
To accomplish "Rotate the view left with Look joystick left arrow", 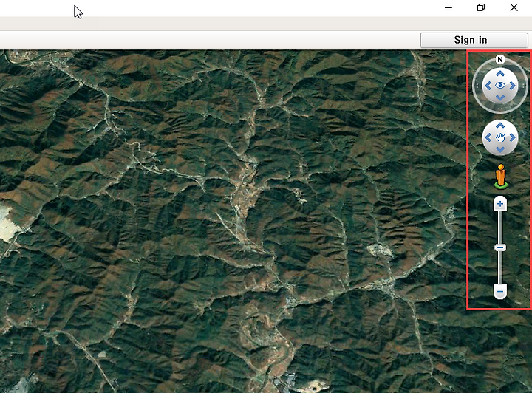I will (x=488, y=86).
